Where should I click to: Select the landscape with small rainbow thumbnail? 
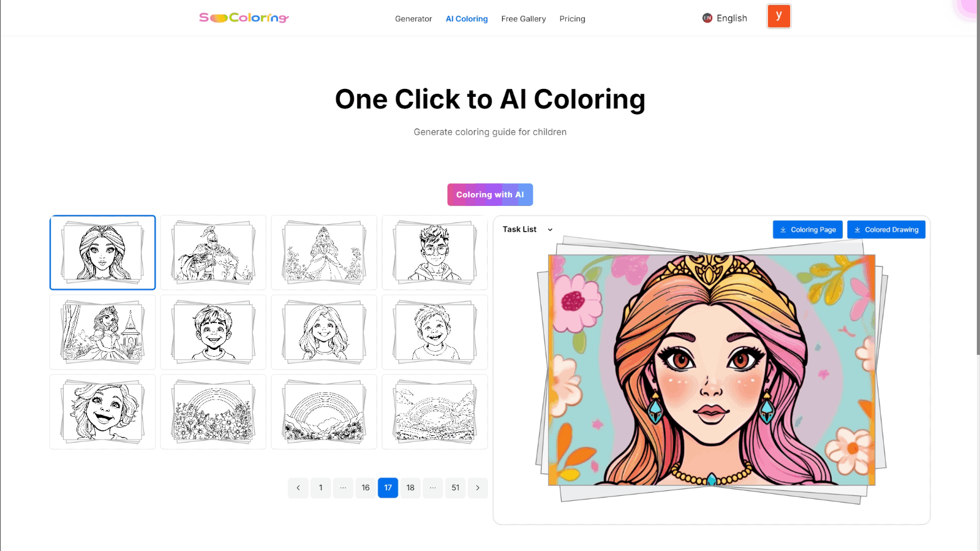435,412
